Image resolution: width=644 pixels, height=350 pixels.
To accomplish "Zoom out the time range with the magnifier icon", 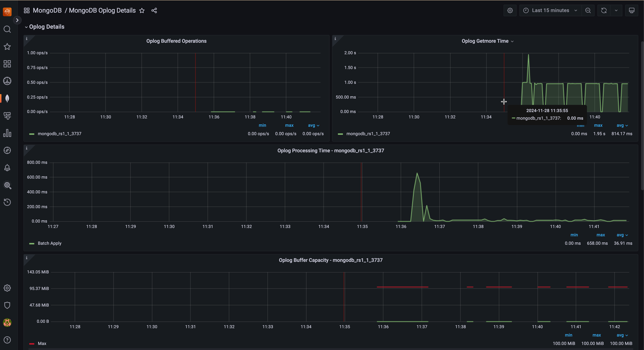I will coord(588,10).
